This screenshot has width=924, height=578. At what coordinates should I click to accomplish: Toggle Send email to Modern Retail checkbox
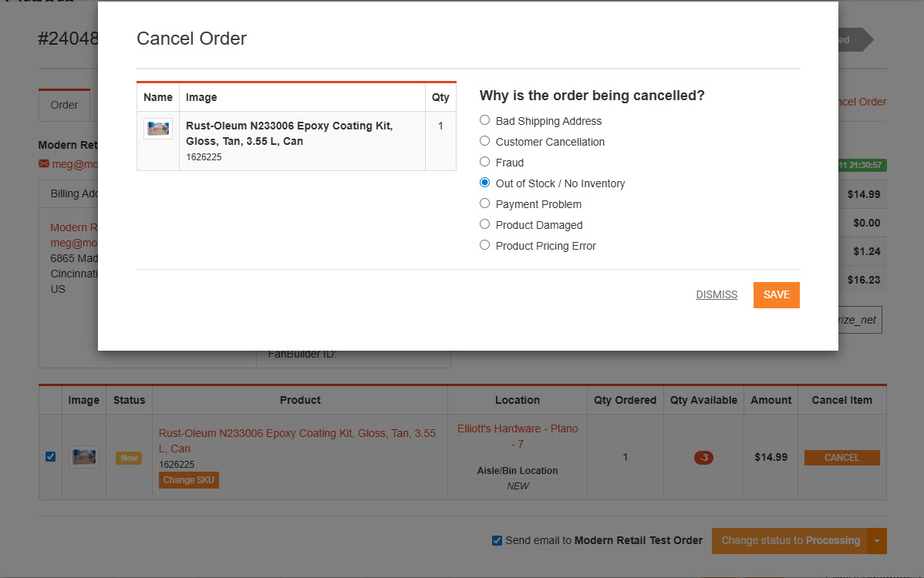(x=497, y=540)
